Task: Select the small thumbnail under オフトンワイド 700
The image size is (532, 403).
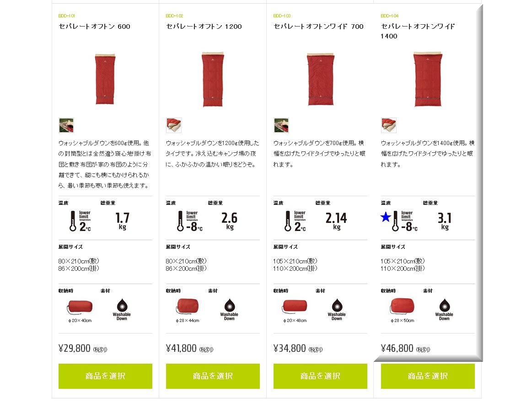Action: tap(281, 125)
